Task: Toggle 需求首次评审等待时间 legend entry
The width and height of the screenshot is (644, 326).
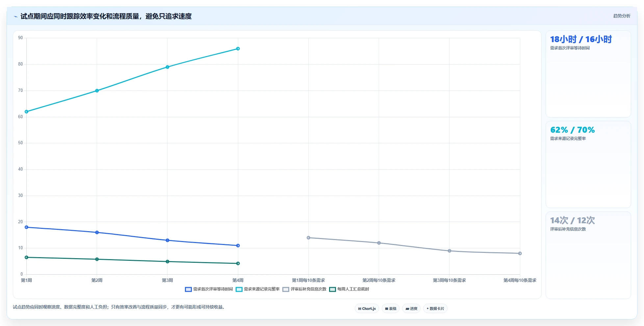Action: [x=209, y=289]
